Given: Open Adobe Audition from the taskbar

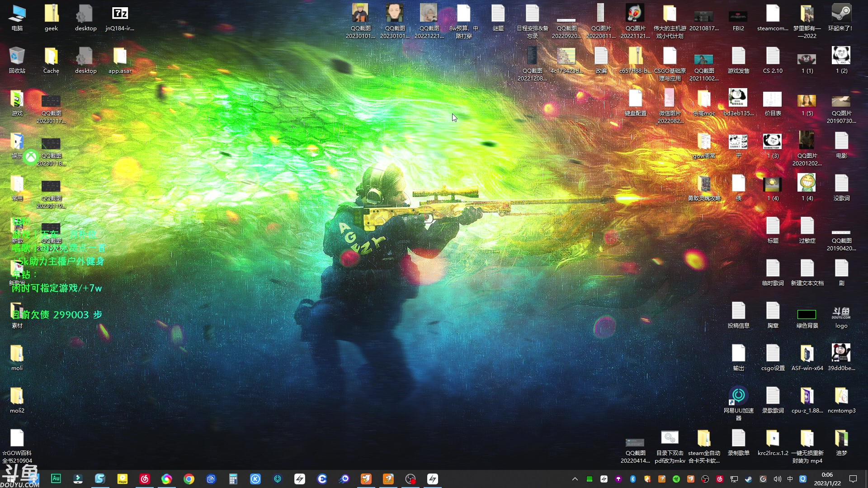Looking at the screenshot, I should [x=56, y=479].
